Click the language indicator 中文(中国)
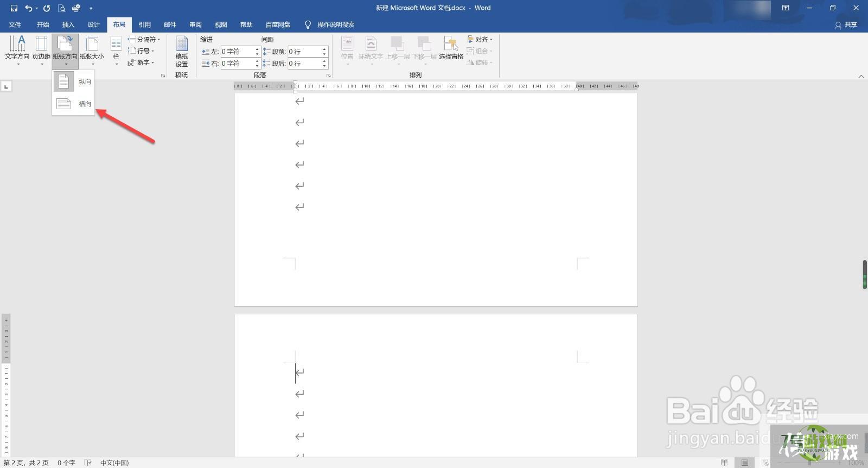 point(114,463)
